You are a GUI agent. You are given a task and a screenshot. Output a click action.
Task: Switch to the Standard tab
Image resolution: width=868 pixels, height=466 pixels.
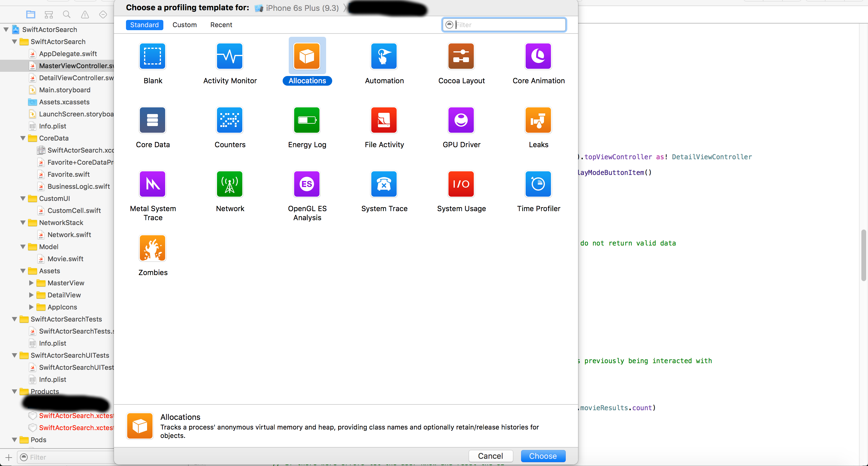144,24
